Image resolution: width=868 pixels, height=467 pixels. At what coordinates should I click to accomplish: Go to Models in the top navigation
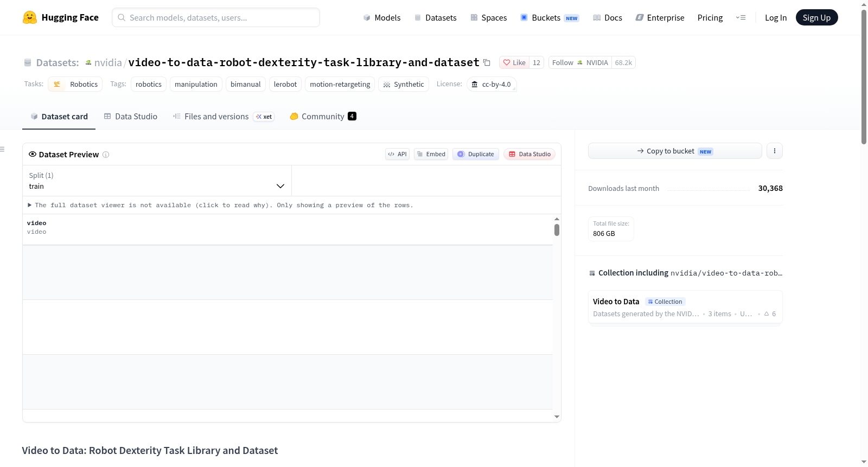tap(382, 18)
